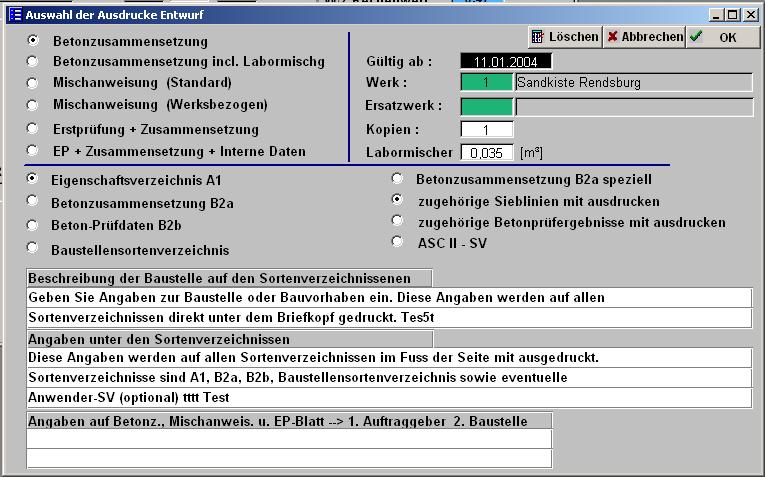The height and width of the screenshot is (477, 765).
Task: Click the Kopien count field
Action: 486,129
